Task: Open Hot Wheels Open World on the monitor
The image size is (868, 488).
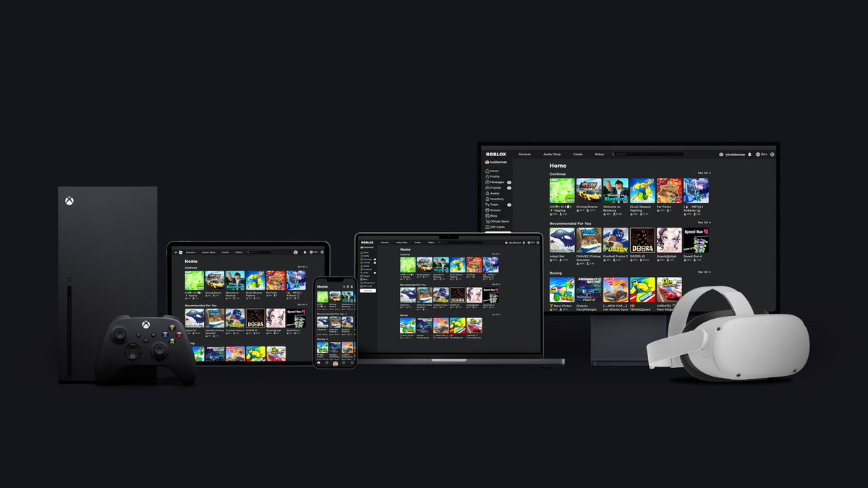Action: (616, 289)
